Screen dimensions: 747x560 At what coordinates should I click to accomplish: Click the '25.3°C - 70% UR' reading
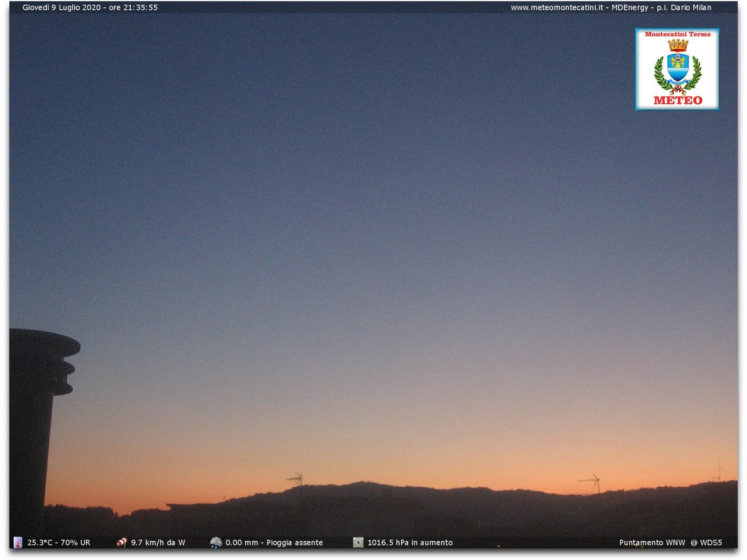59,543
